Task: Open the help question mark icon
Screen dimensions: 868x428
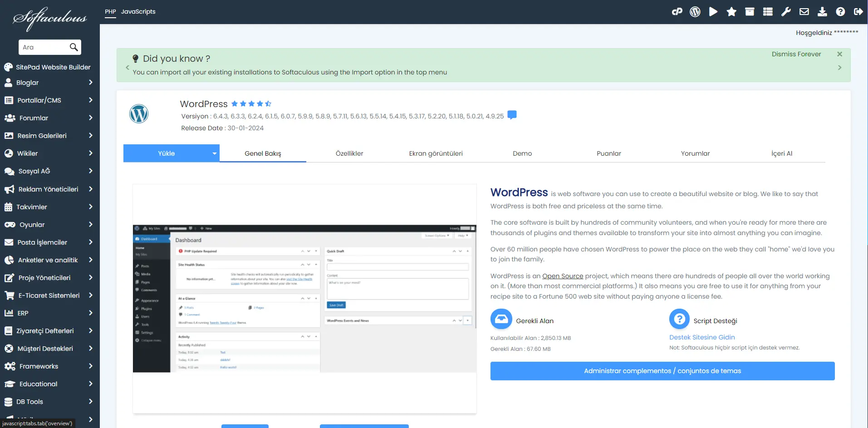Action: [x=840, y=12]
